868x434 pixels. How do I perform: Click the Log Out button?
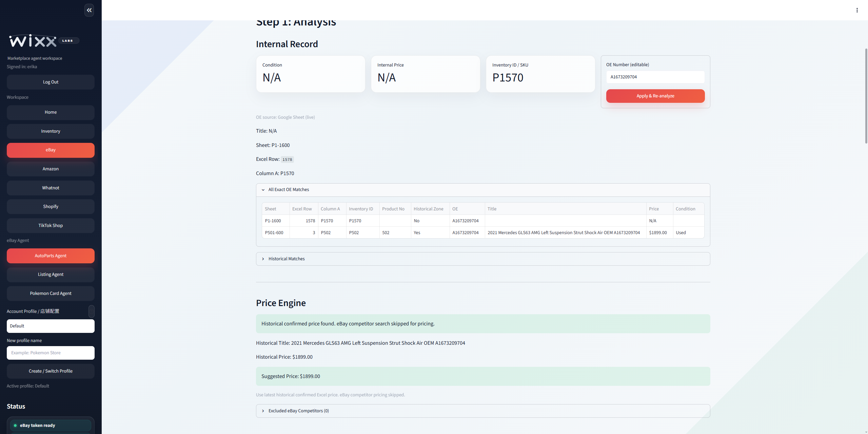pos(51,82)
